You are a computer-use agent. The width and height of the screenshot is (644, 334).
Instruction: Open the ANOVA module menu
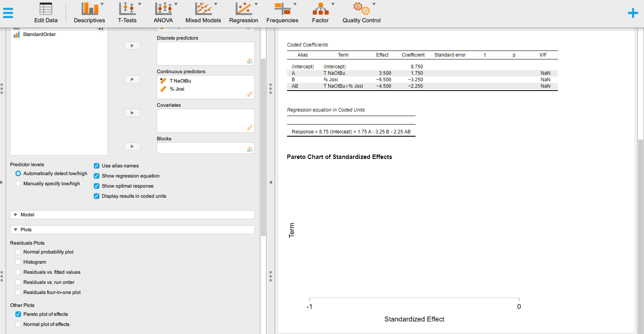pos(163,13)
